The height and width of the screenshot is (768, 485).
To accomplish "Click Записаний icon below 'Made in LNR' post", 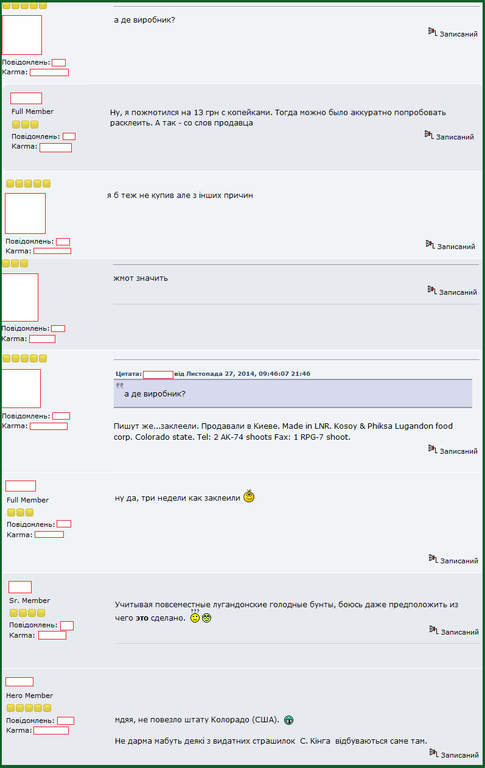I will 432,449.
